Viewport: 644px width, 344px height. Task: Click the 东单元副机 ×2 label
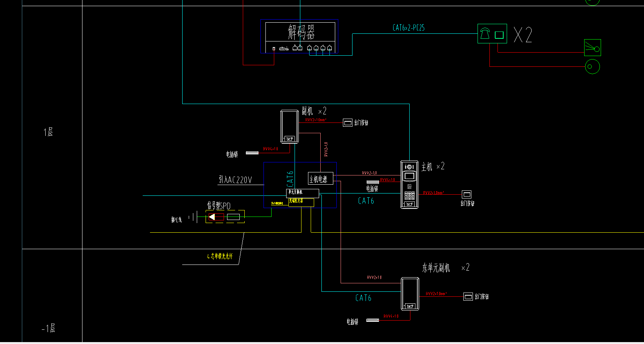(446, 268)
